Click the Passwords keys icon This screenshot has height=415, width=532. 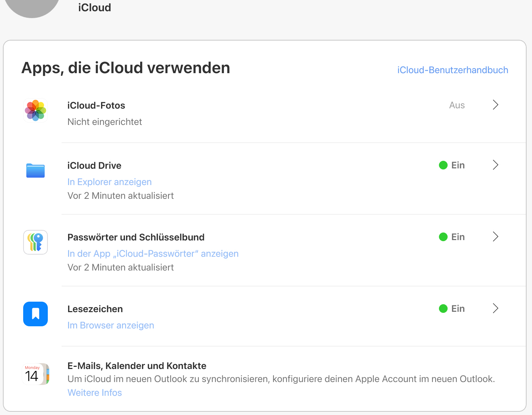coord(35,242)
